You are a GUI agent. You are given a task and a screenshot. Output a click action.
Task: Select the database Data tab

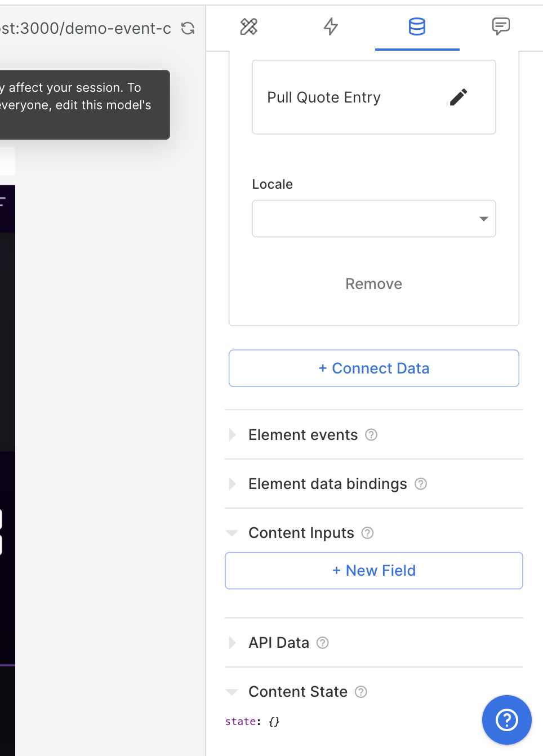click(417, 26)
